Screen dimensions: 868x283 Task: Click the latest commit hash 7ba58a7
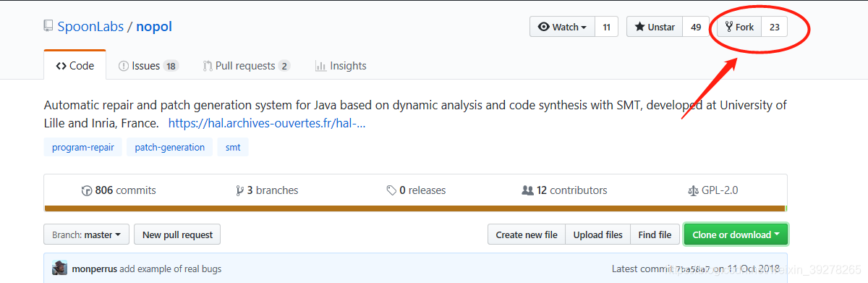click(x=693, y=269)
